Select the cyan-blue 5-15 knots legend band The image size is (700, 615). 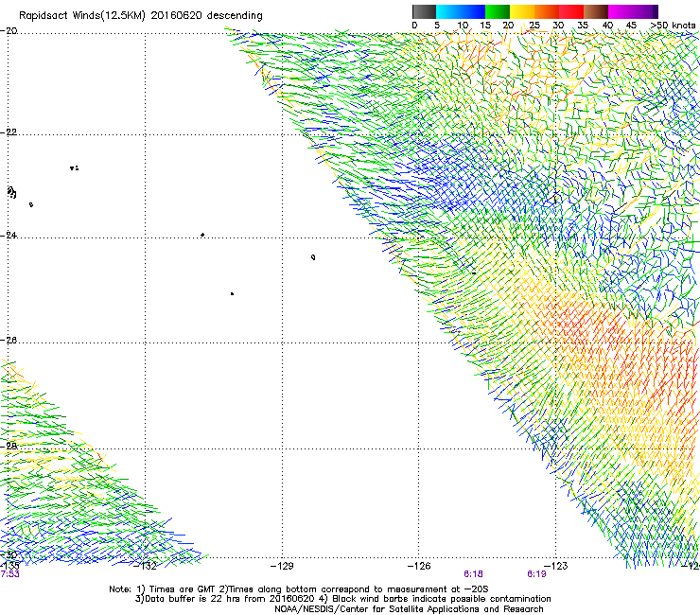point(461,11)
